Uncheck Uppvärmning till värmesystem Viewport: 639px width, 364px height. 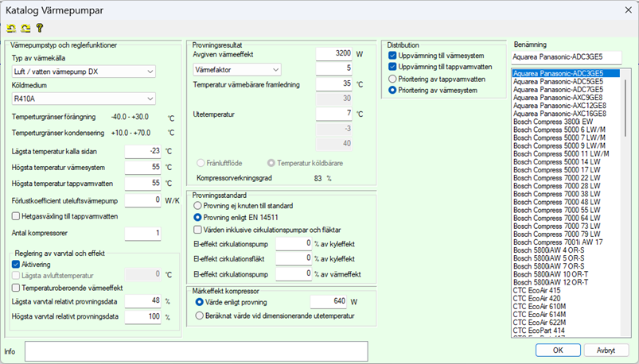click(392, 56)
